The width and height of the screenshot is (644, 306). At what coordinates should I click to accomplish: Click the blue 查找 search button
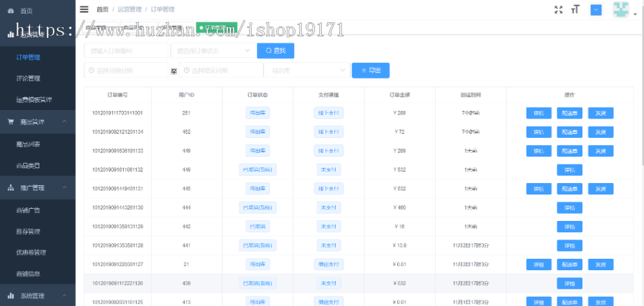(x=275, y=51)
